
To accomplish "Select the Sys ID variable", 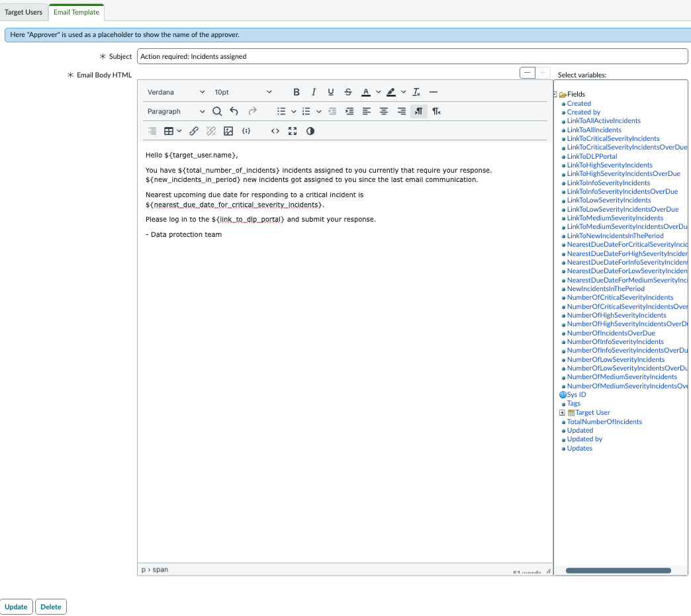I will (576, 395).
